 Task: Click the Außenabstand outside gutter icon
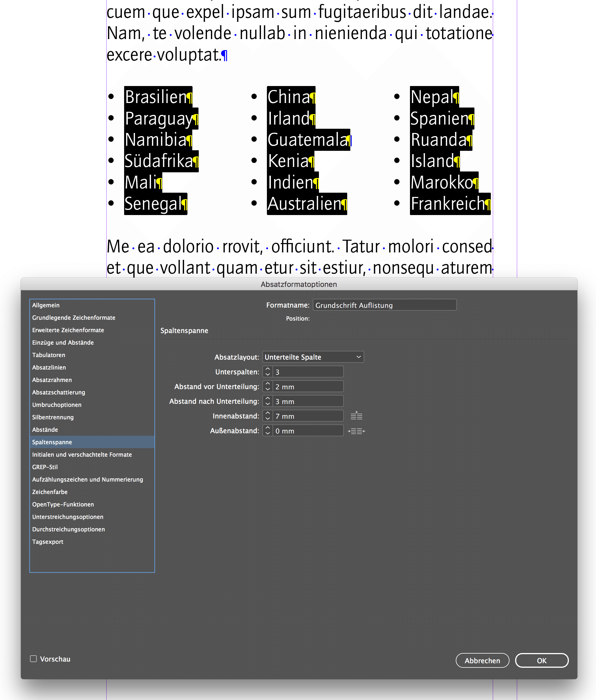pyautogui.click(x=356, y=431)
